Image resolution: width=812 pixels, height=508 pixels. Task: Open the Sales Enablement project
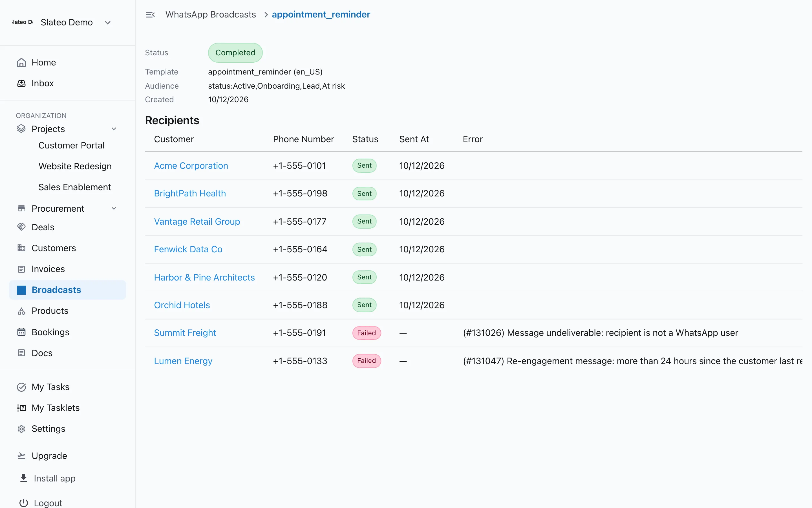click(x=75, y=187)
